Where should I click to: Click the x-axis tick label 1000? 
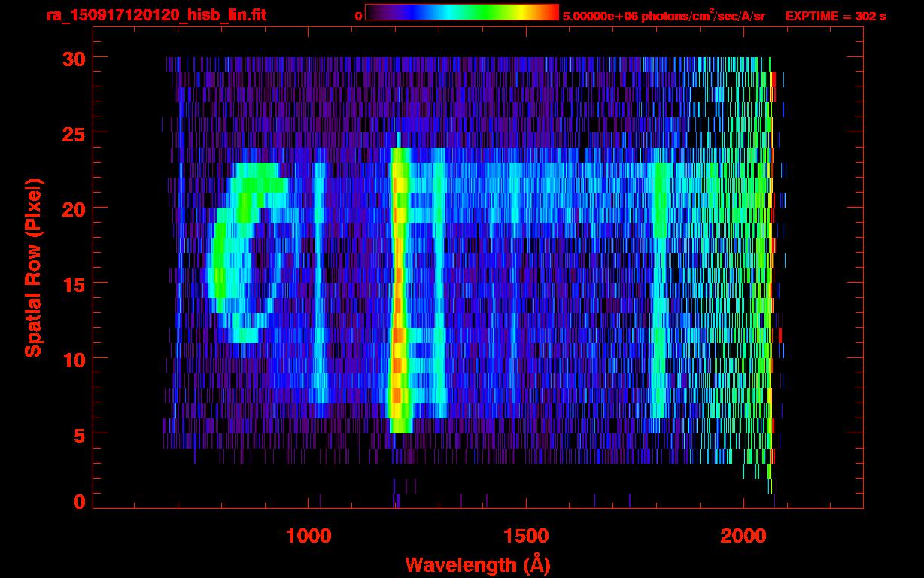[x=309, y=536]
